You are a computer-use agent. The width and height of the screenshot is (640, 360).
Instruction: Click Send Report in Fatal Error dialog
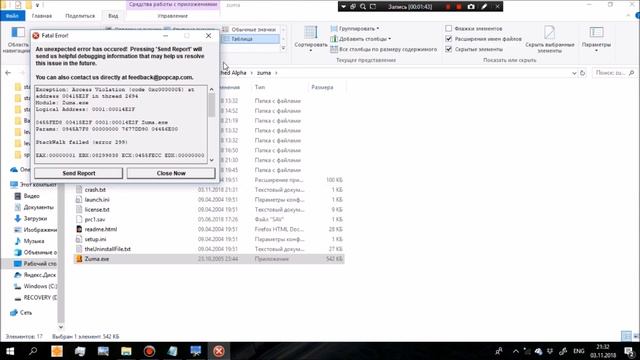tap(78, 173)
